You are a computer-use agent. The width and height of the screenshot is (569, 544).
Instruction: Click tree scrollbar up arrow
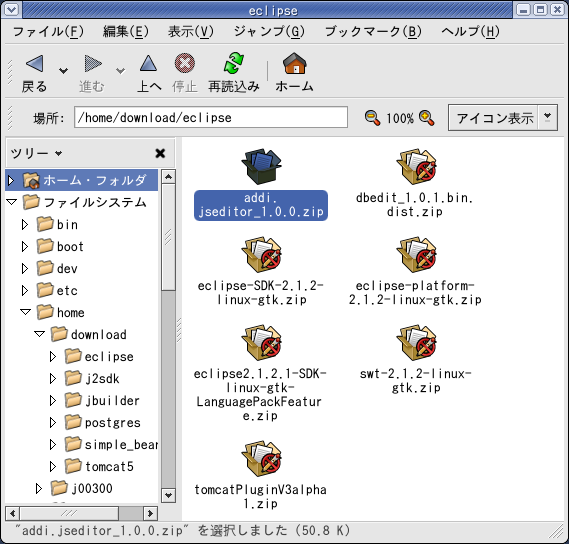click(x=168, y=177)
